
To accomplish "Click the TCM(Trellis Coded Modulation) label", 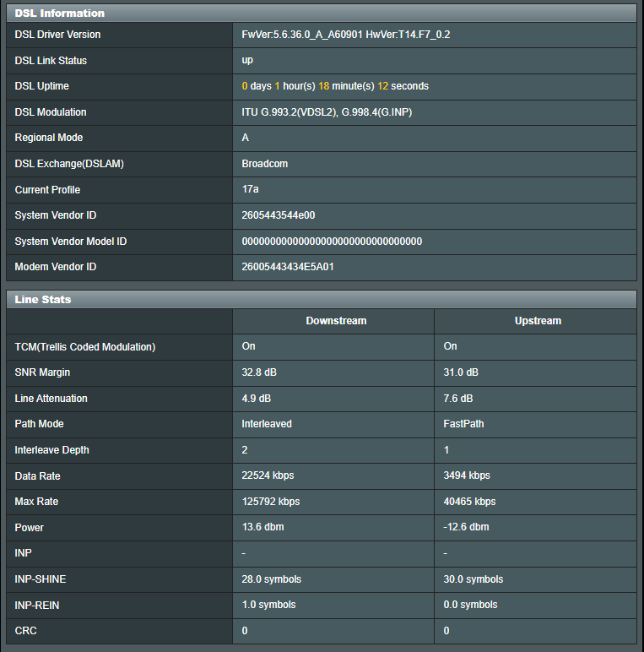I will [x=85, y=347].
